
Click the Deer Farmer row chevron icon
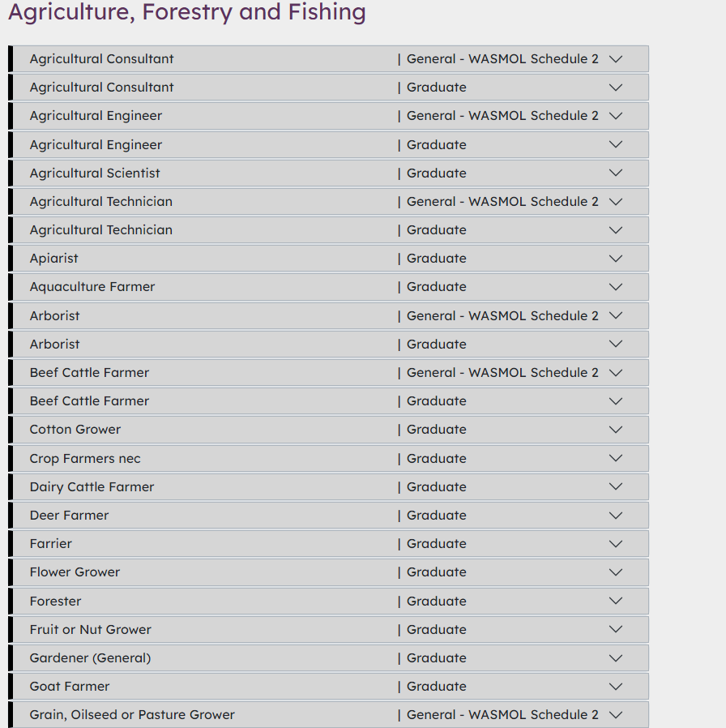[616, 516]
